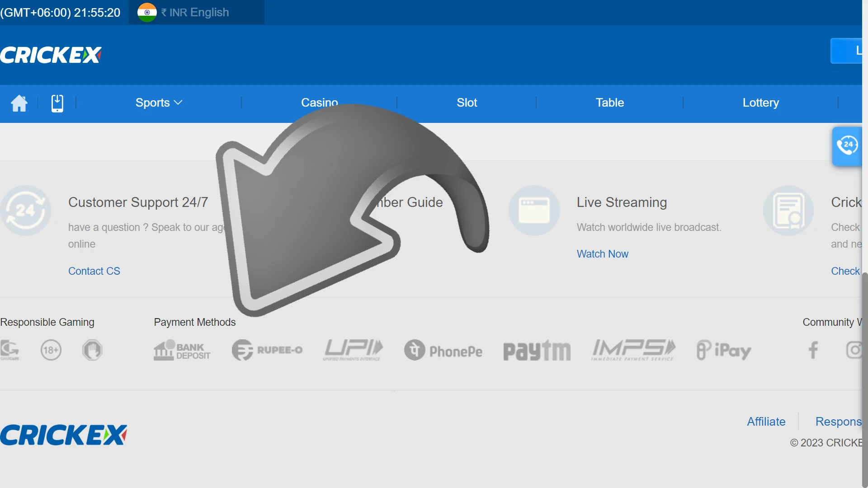868x488 pixels.
Task: Open the Table games menu
Action: pyautogui.click(x=609, y=103)
